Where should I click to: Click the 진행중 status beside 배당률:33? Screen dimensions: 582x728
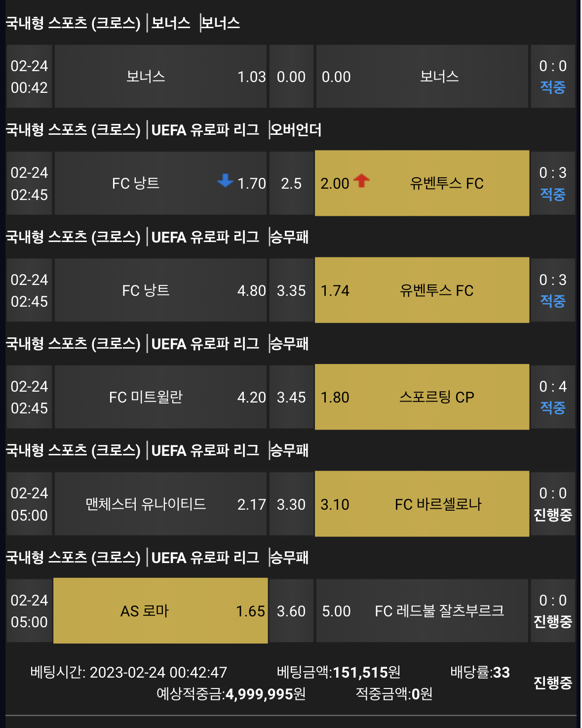pyautogui.click(x=553, y=683)
